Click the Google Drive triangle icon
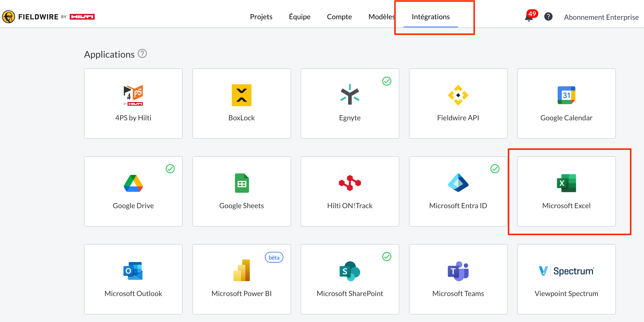 click(x=133, y=183)
